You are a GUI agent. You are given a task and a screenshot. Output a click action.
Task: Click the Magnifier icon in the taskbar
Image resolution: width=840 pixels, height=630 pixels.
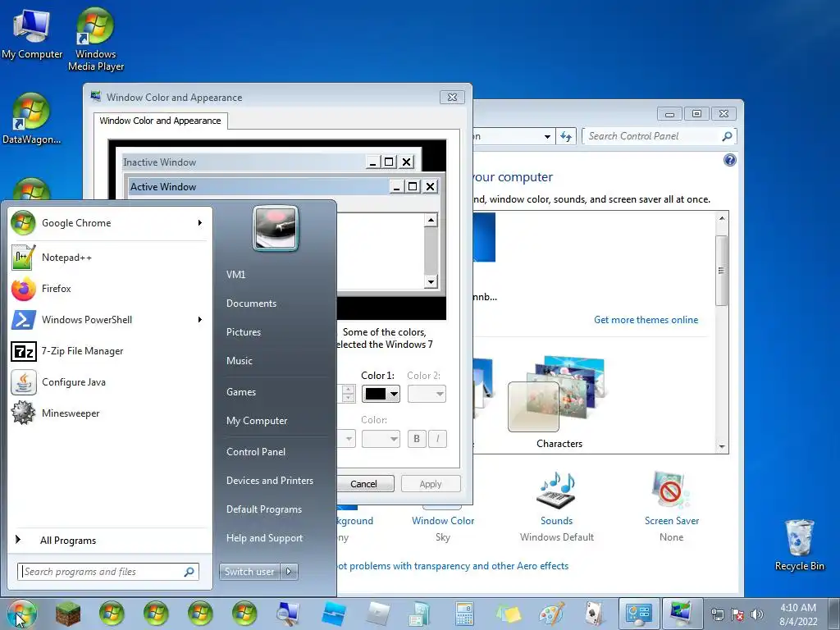click(288, 614)
